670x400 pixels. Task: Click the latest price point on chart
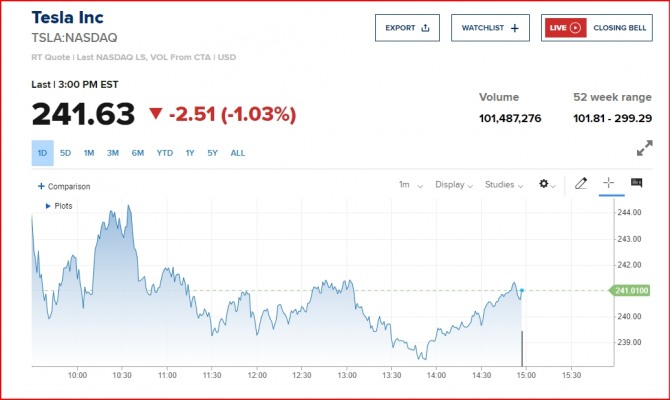click(522, 290)
